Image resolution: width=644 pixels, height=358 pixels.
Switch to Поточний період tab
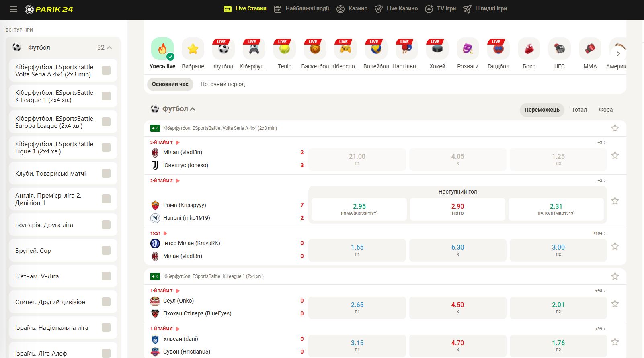pos(222,84)
